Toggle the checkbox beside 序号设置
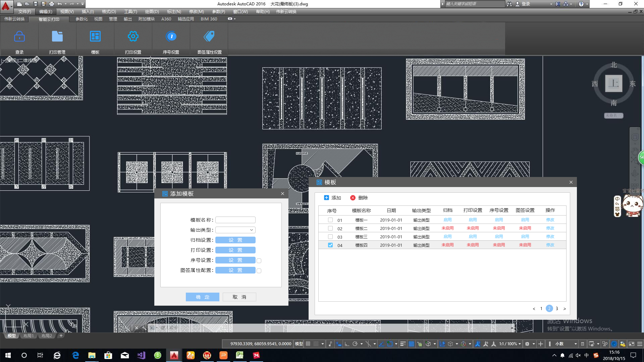This screenshot has height=362, width=644. [259, 261]
